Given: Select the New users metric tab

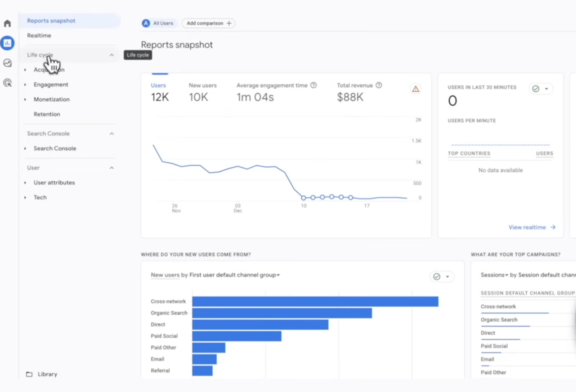Looking at the screenshot, I should pyautogui.click(x=203, y=92).
